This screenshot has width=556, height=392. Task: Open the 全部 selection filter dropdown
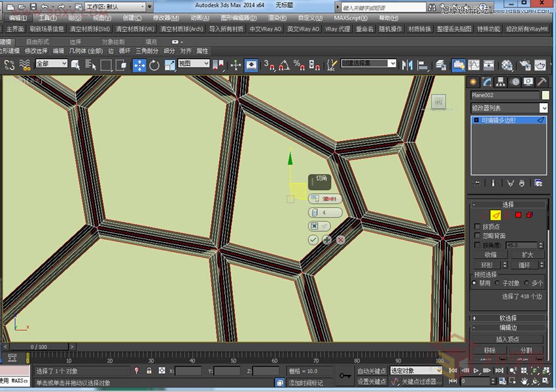pyautogui.click(x=52, y=63)
